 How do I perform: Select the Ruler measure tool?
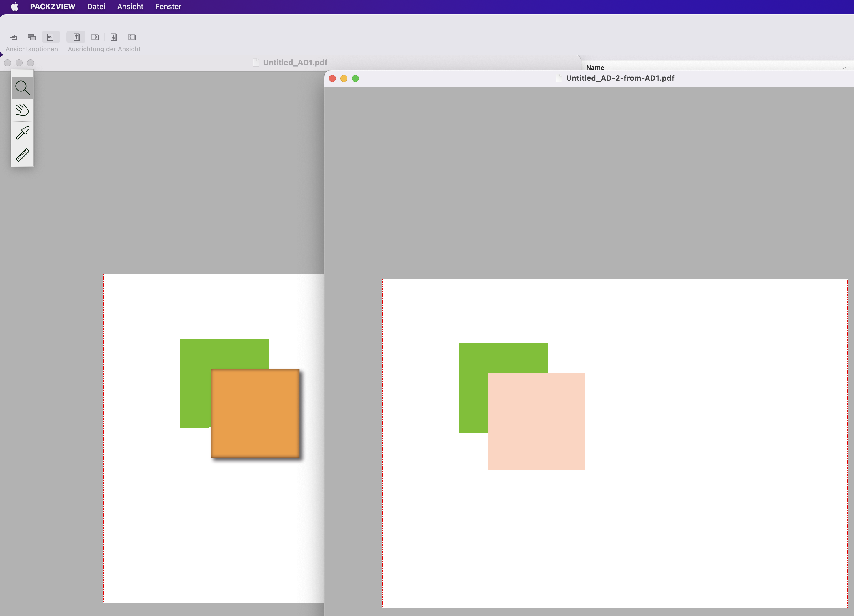tap(22, 155)
